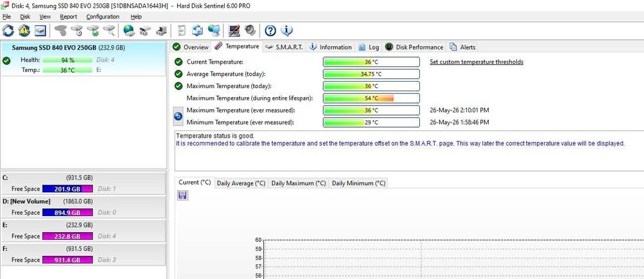Viewport: 644px width, 279px height.
Task: Click the E: drive free space 232.8 GB bar
Action: (x=68, y=237)
